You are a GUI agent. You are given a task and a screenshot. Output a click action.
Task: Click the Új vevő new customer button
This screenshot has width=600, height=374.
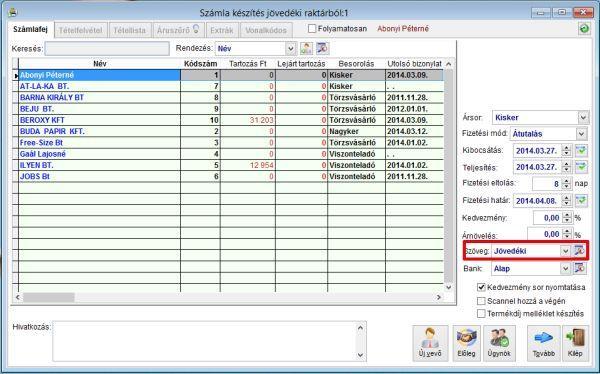coord(430,343)
